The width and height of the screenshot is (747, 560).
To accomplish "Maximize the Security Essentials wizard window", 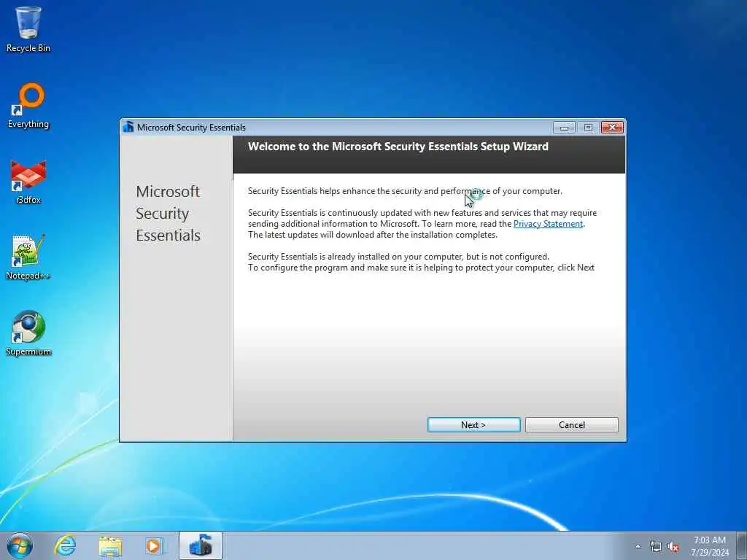I will click(x=589, y=127).
